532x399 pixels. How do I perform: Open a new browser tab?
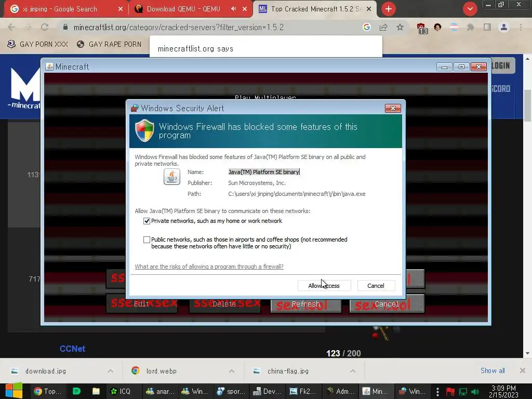coord(389,9)
